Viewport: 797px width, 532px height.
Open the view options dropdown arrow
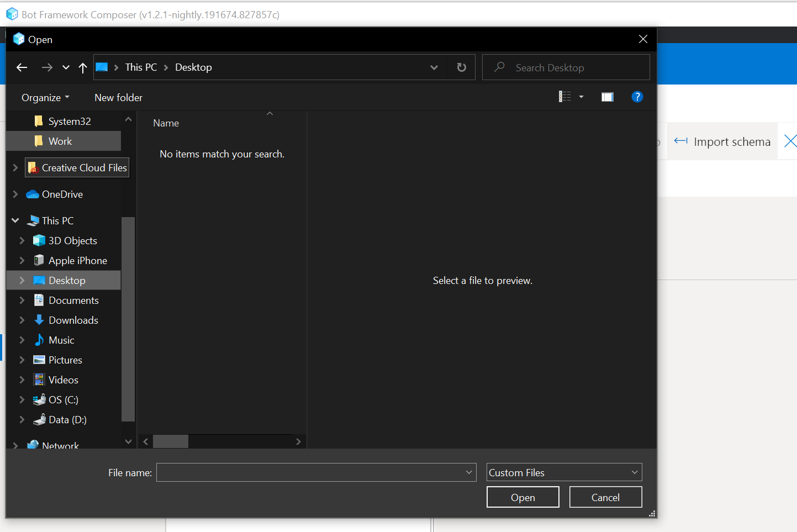click(581, 97)
